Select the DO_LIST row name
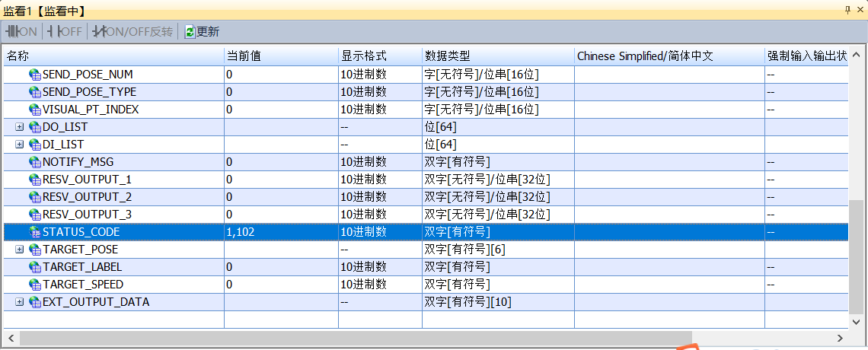Screen dimensions: 868x350 pyautogui.click(x=65, y=126)
